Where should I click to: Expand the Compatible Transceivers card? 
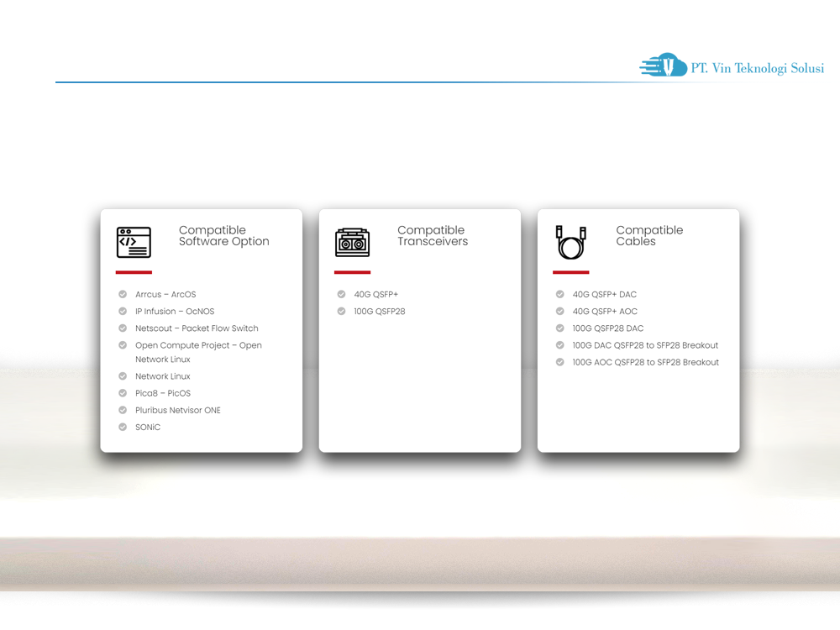click(420, 329)
